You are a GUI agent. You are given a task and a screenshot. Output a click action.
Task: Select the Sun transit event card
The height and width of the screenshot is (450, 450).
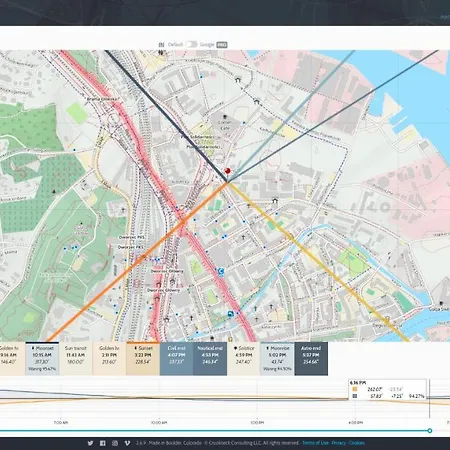point(76,358)
